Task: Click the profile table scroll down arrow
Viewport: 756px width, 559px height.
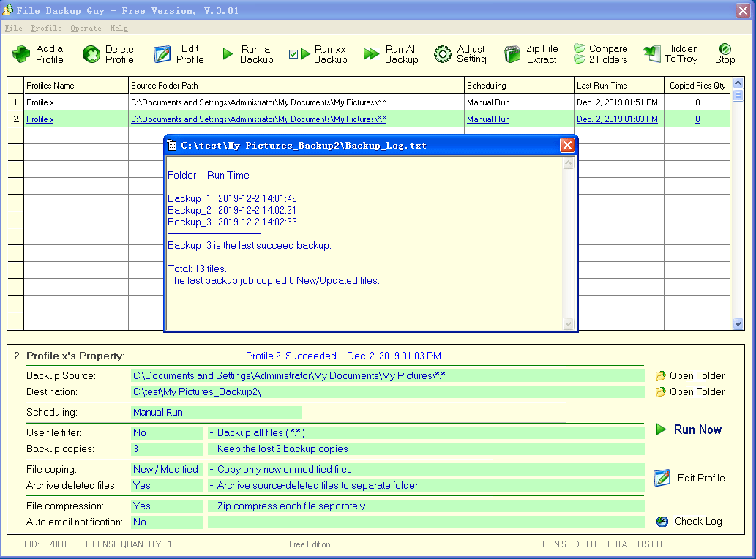Action: pos(738,324)
